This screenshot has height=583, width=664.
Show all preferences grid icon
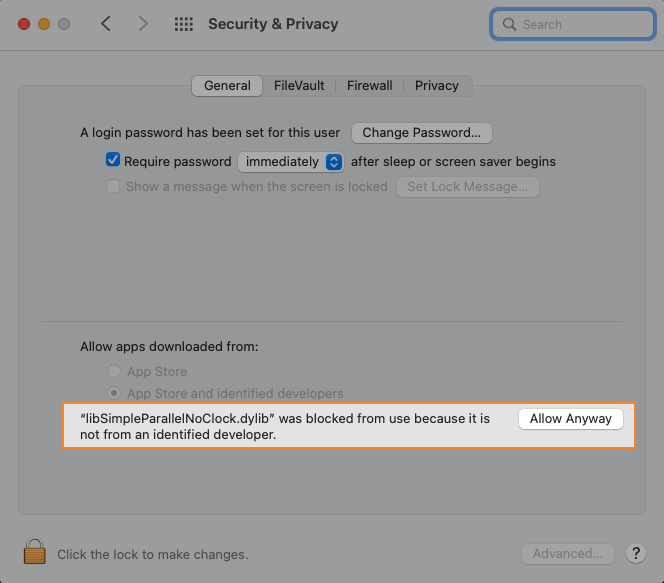pos(184,24)
